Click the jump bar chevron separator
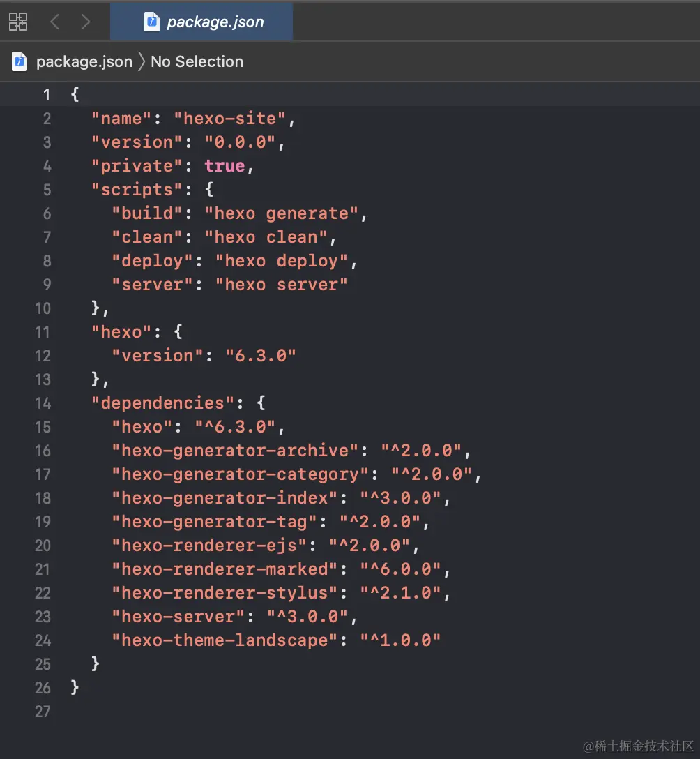The image size is (700, 759). click(x=141, y=61)
